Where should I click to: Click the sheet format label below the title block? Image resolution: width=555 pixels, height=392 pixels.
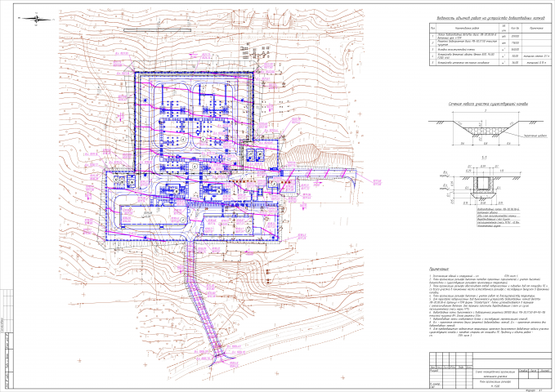(x=534, y=390)
